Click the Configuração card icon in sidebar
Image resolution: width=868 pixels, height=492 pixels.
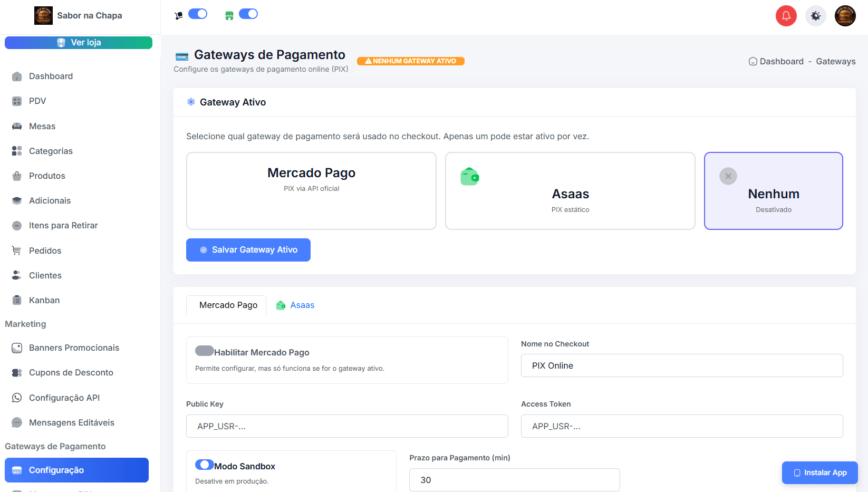17,470
